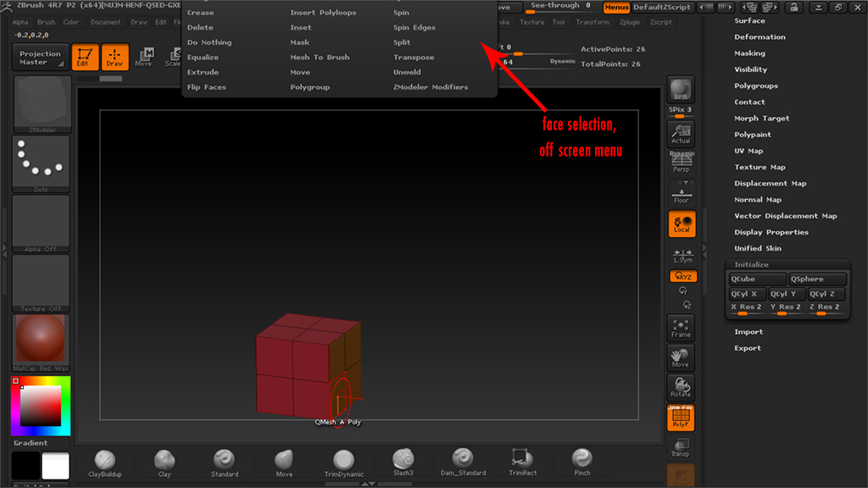The height and width of the screenshot is (488, 868).
Task: Select the Standard brush
Action: pyautogui.click(x=224, y=463)
